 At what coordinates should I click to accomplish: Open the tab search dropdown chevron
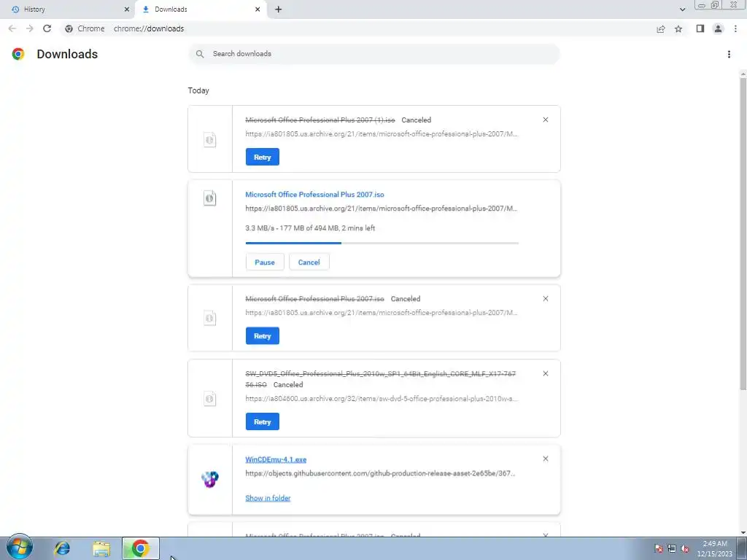click(682, 9)
